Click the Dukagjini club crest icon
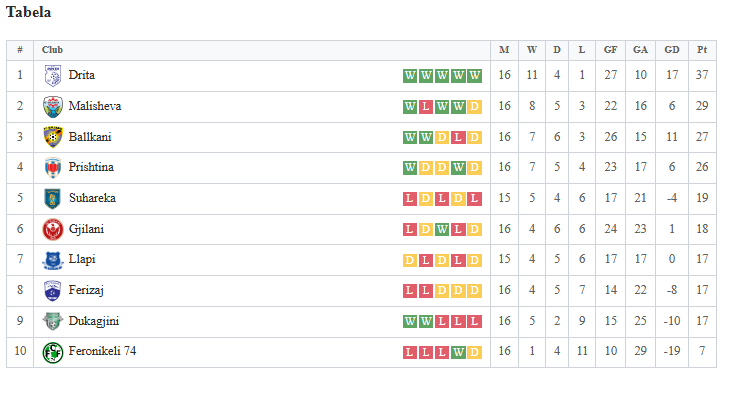Screen dimensions: 737x396 pos(53,321)
